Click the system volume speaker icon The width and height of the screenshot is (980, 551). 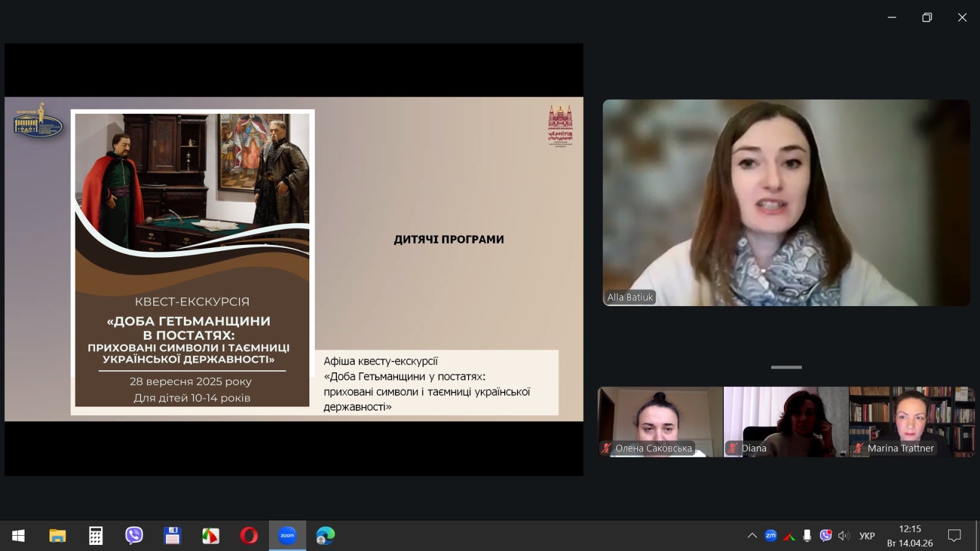pos(844,536)
